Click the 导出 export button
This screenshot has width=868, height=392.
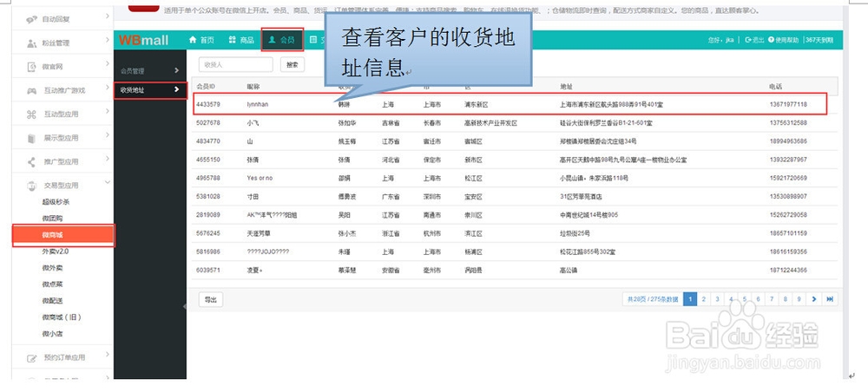[210, 300]
